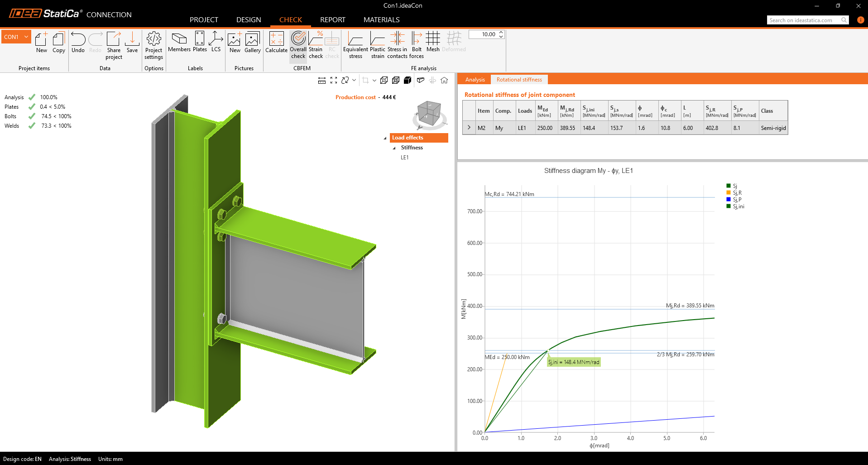868x465 pixels.
Task: Click the Plastic strain icon
Action: coord(377,45)
